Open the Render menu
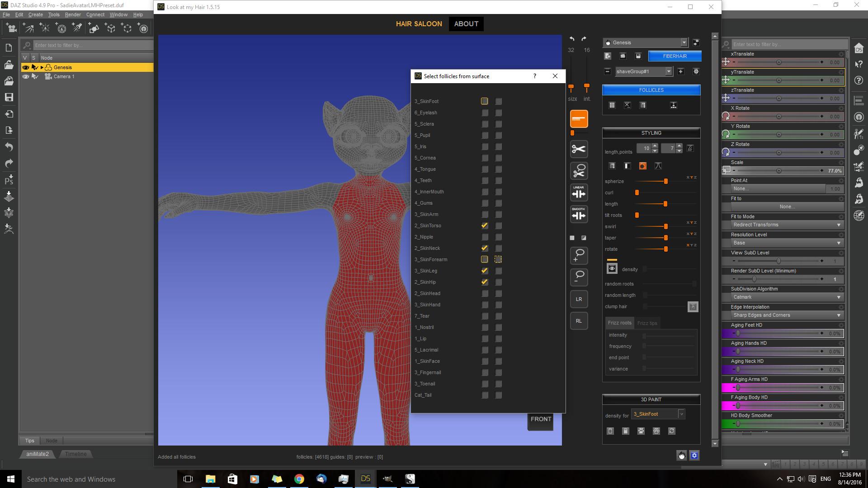The image size is (868, 488). tap(73, 14)
